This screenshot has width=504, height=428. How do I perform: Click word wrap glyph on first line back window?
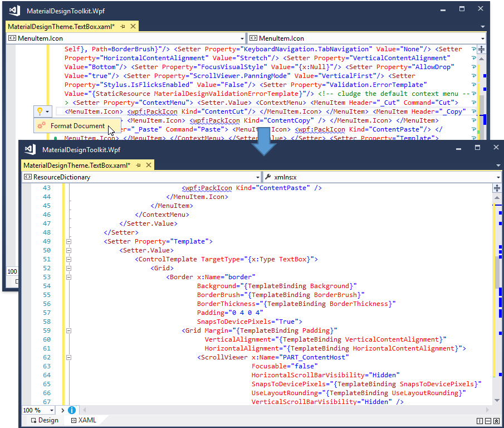[x=474, y=49]
